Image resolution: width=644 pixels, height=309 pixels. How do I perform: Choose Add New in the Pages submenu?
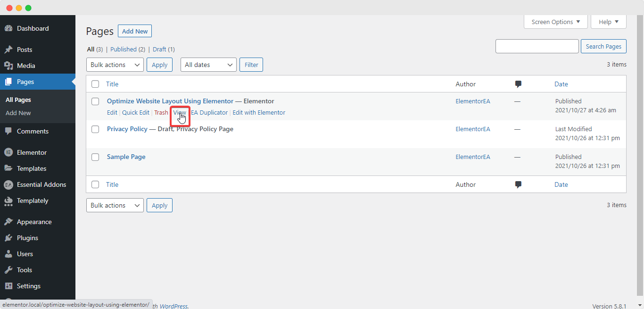pyautogui.click(x=18, y=113)
